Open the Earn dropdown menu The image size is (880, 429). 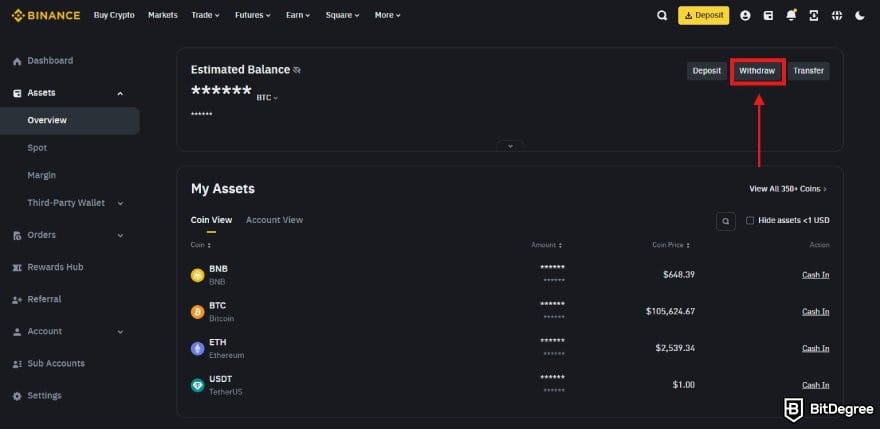[297, 15]
